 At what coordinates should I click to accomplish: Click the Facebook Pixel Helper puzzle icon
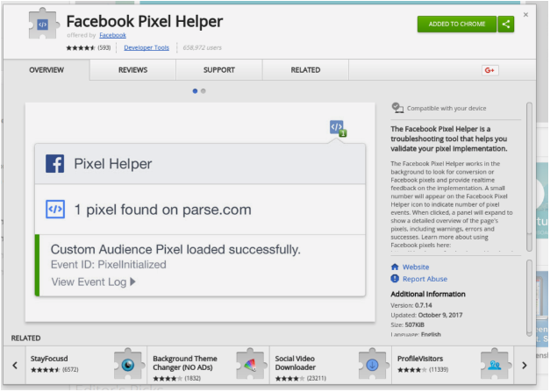(x=42, y=25)
